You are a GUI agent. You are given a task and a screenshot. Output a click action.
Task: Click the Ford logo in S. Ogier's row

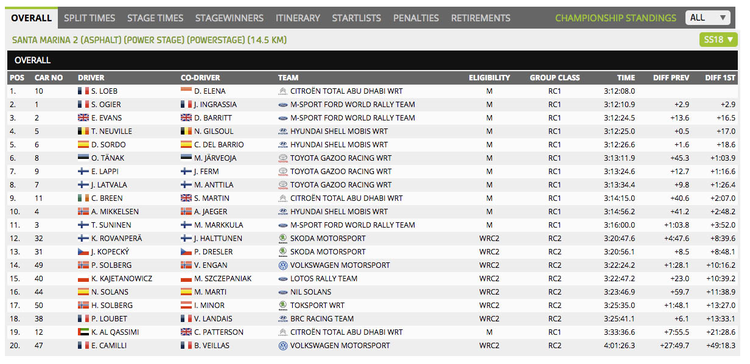283,104
